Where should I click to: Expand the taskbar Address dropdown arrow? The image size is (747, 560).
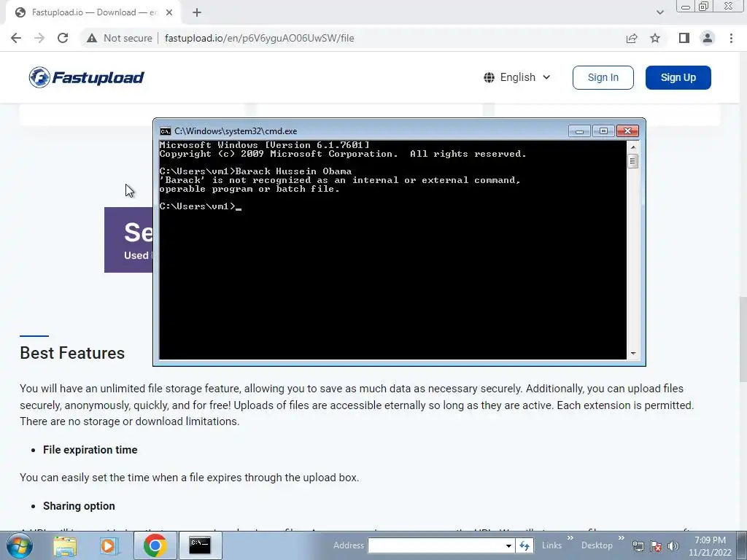pyautogui.click(x=508, y=545)
